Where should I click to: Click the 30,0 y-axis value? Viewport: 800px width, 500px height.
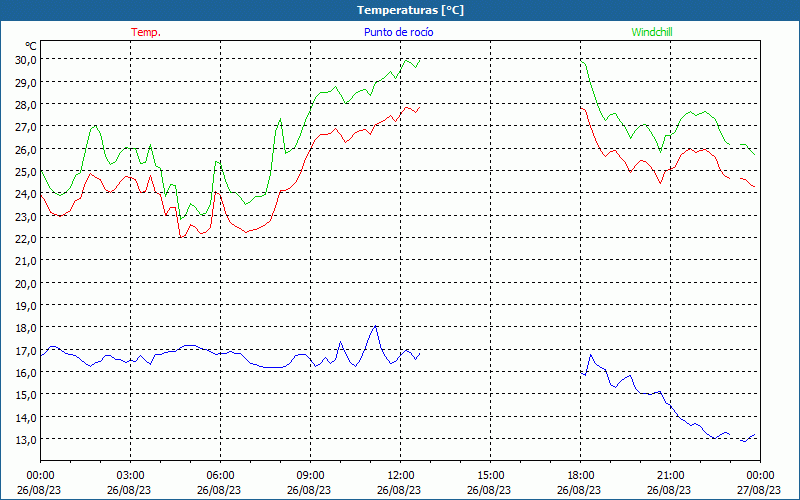pyautogui.click(x=26, y=60)
